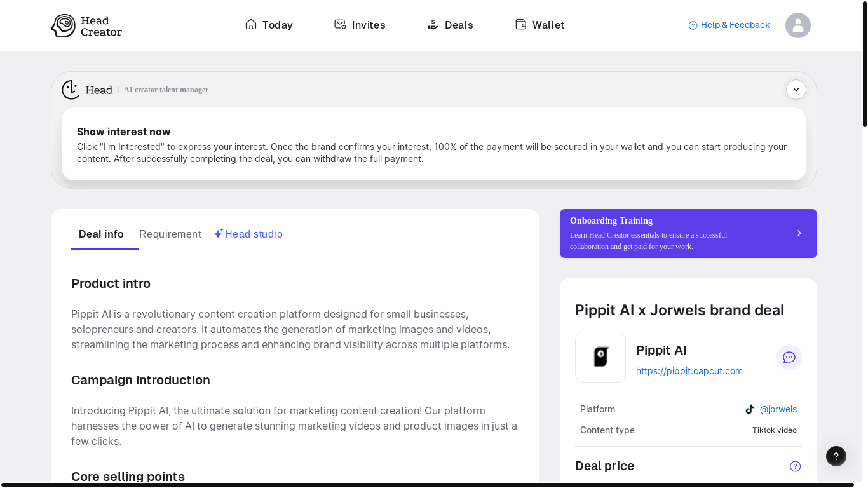The image size is (868, 488).
Task: Click the 'Platform' row label
Action: coord(597,409)
